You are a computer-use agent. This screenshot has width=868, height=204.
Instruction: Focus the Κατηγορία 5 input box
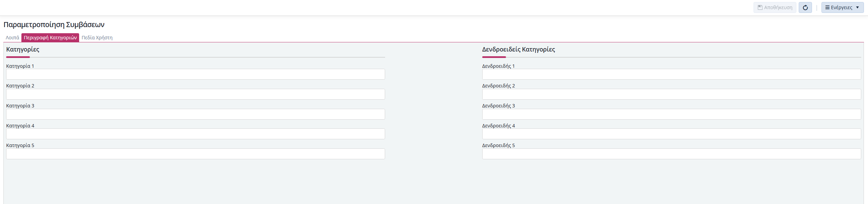(x=195, y=154)
